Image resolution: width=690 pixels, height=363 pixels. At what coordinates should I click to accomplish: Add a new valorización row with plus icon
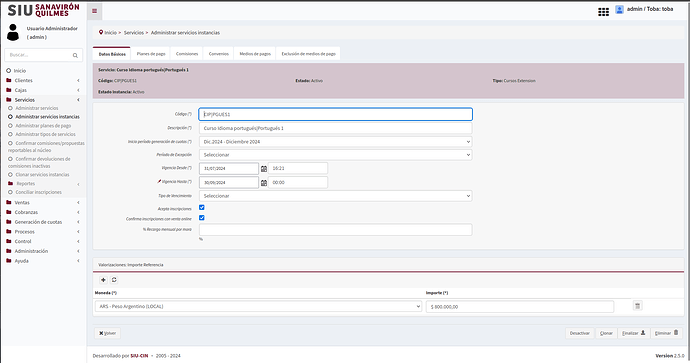click(x=103, y=280)
